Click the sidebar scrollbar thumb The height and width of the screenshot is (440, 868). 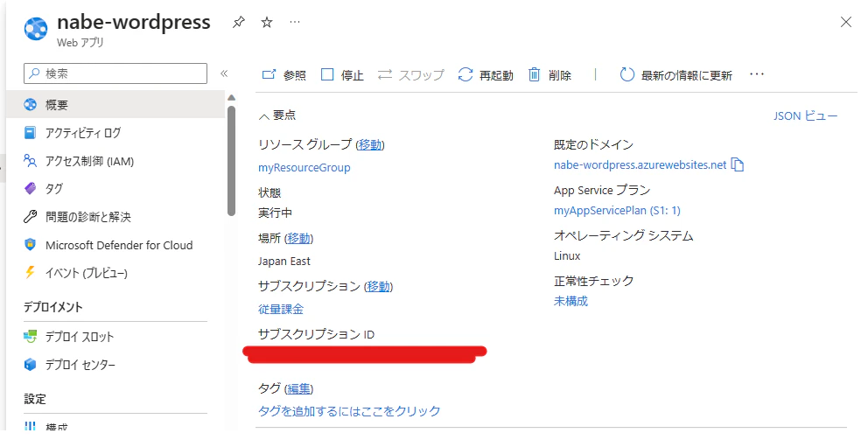click(231, 160)
